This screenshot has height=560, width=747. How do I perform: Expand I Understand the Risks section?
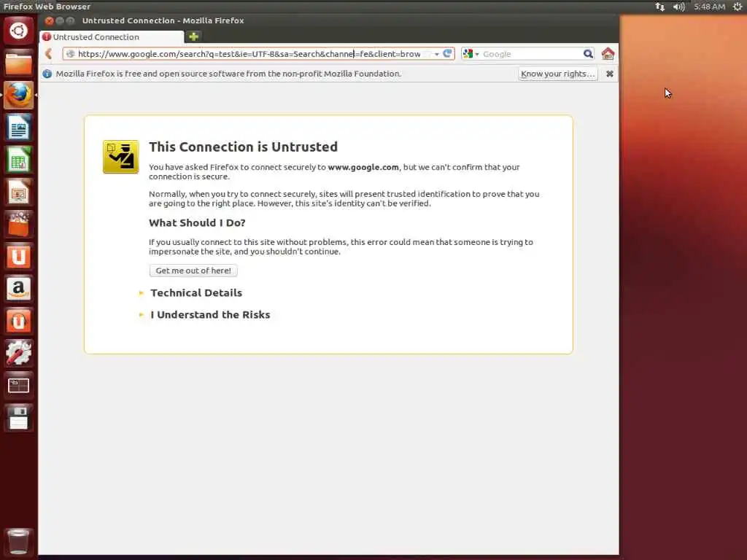(210, 315)
